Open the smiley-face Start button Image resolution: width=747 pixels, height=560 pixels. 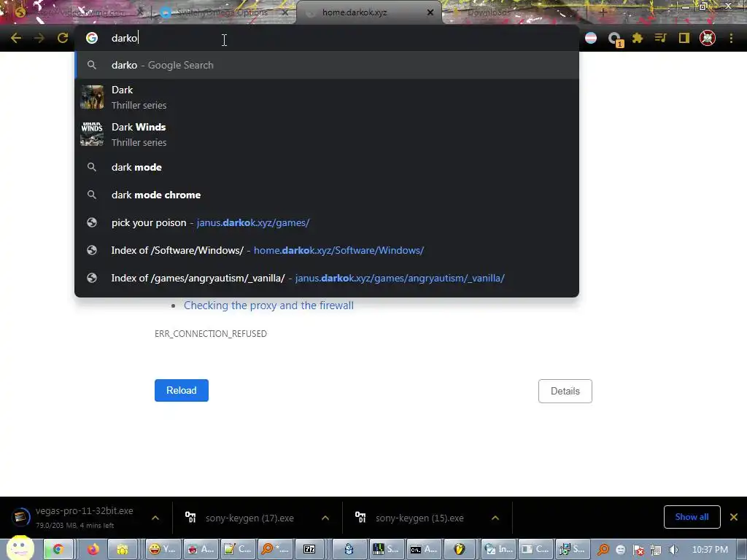(x=20, y=547)
